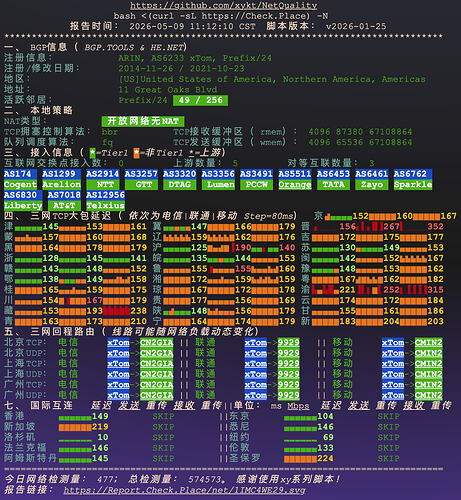Click the Zayo label
This screenshot has width=461, height=500.
(x=372, y=184)
